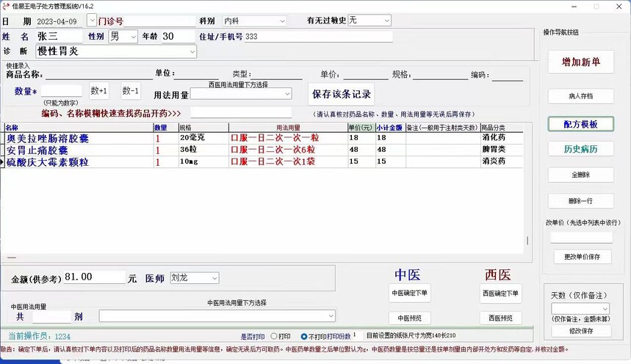Click the 西医预览 preview button
Viewport: 631px width, 364px height.
[x=501, y=318]
